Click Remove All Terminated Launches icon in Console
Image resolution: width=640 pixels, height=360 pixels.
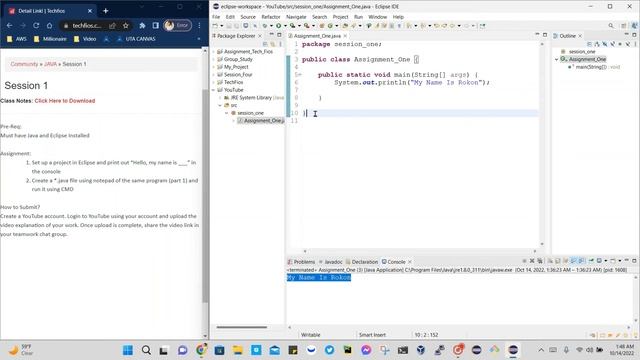540,261
